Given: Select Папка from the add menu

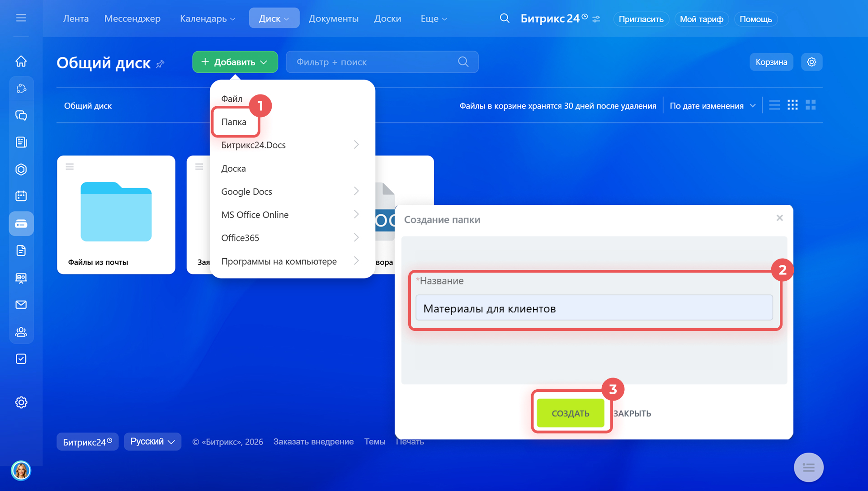Looking at the screenshot, I should tap(234, 122).
